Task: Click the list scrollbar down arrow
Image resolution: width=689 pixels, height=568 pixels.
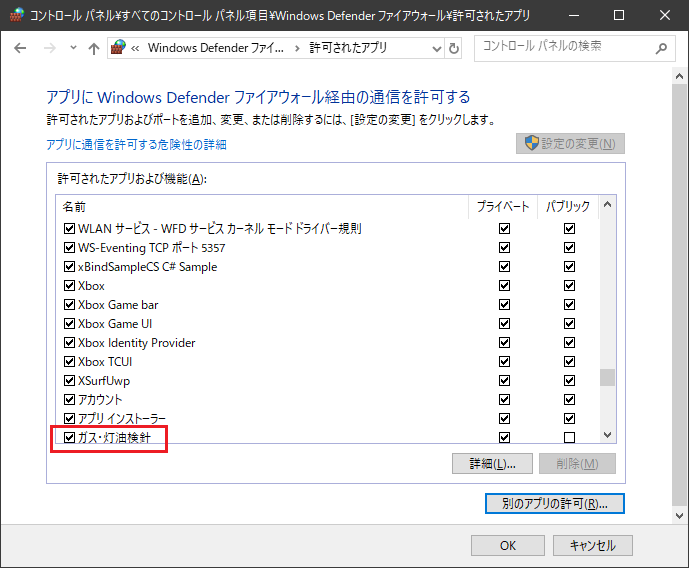Action: (x=607, y=435)
